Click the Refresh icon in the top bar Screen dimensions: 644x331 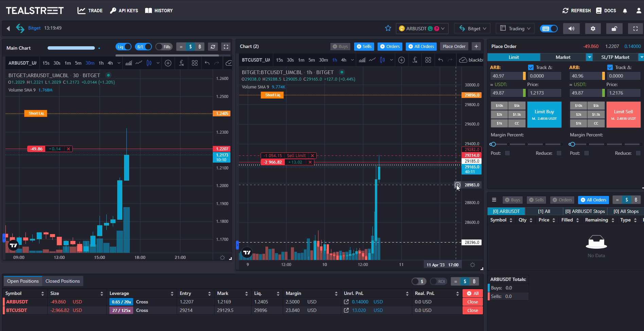(565, 11)
